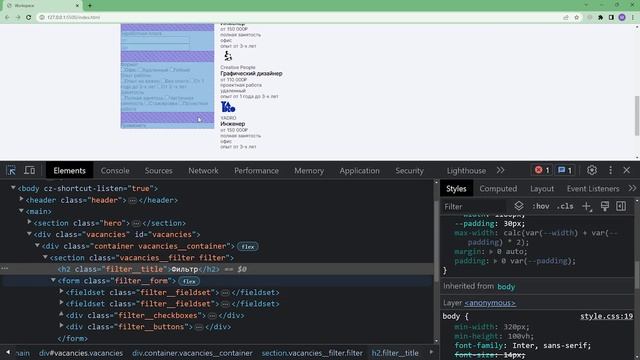Expand the filter__checkboxes div node

point(61,314)
